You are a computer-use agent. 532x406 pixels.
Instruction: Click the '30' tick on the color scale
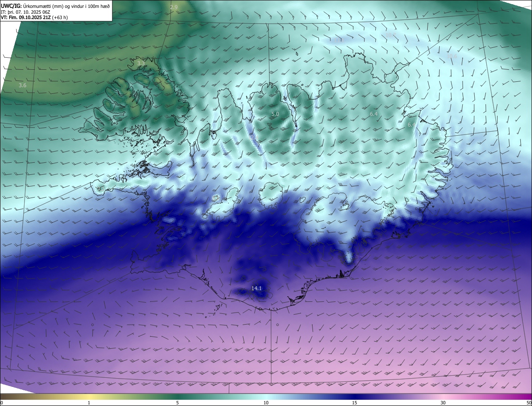tap(443, 403)
